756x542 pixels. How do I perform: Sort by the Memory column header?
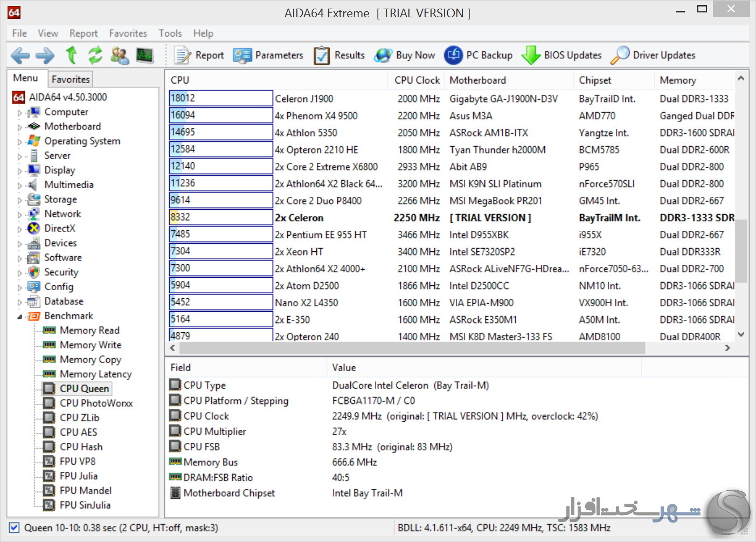coord(695,80)
